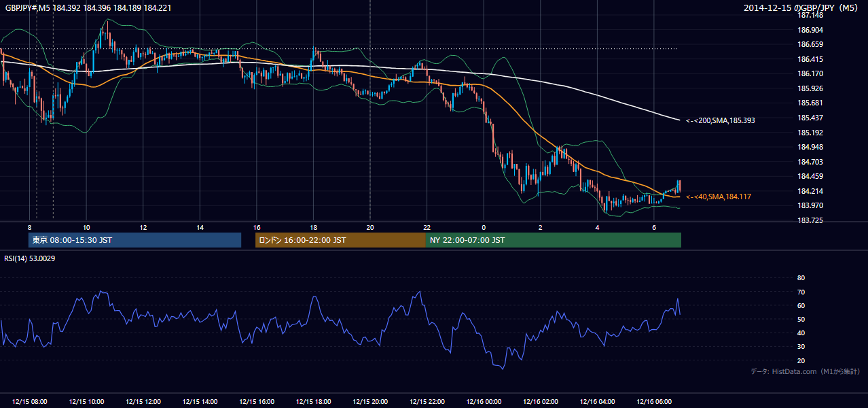Click the 12/15 22:00 date label
868x408 pixels.
click(427, 402)
